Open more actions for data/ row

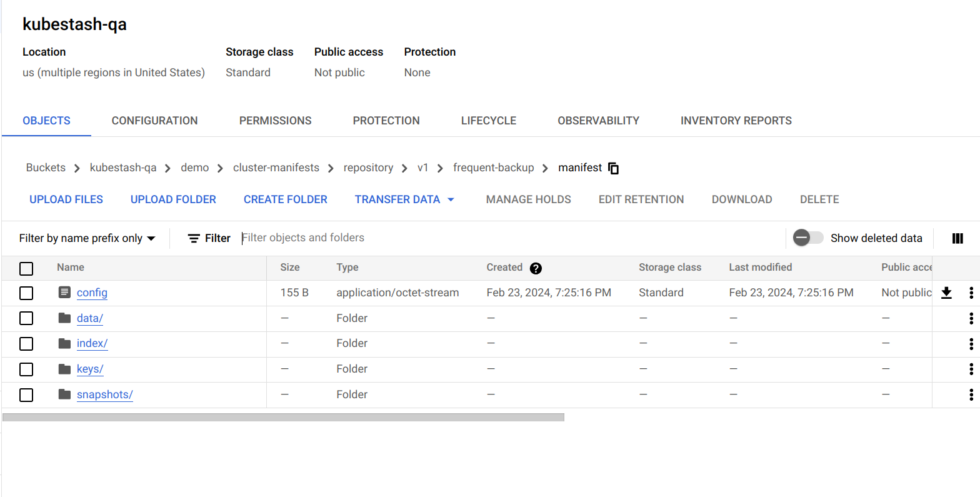coord(971,318)
